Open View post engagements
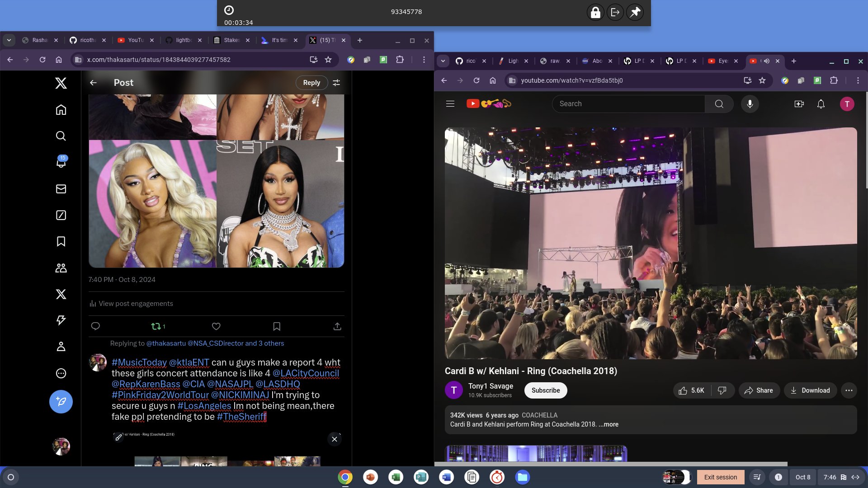The height and width of the screenshot is (488, 868). 131,304
